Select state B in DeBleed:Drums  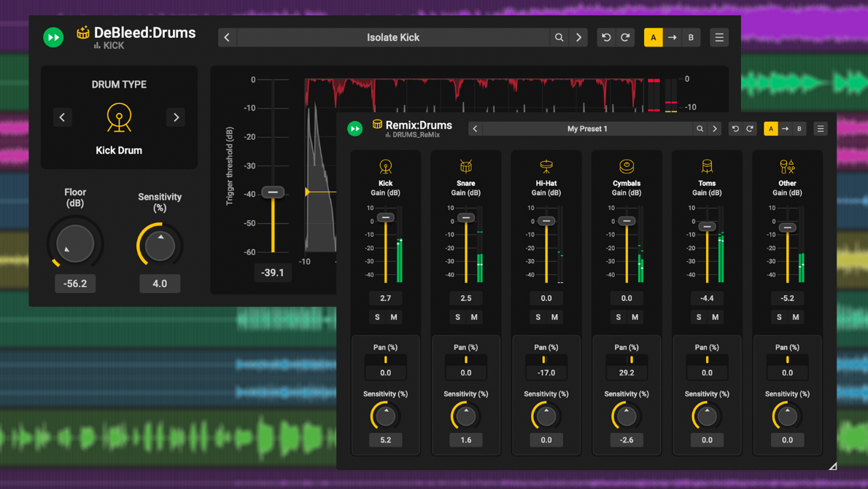[x=691, y=38]
